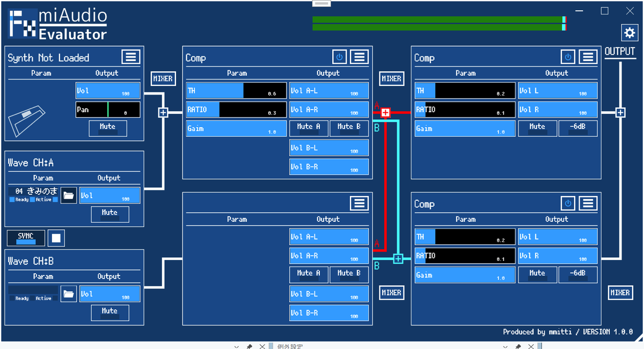Adjust Vol L in the bottom-right Comp panel
The image size is (644, 349).
(558, 237)
